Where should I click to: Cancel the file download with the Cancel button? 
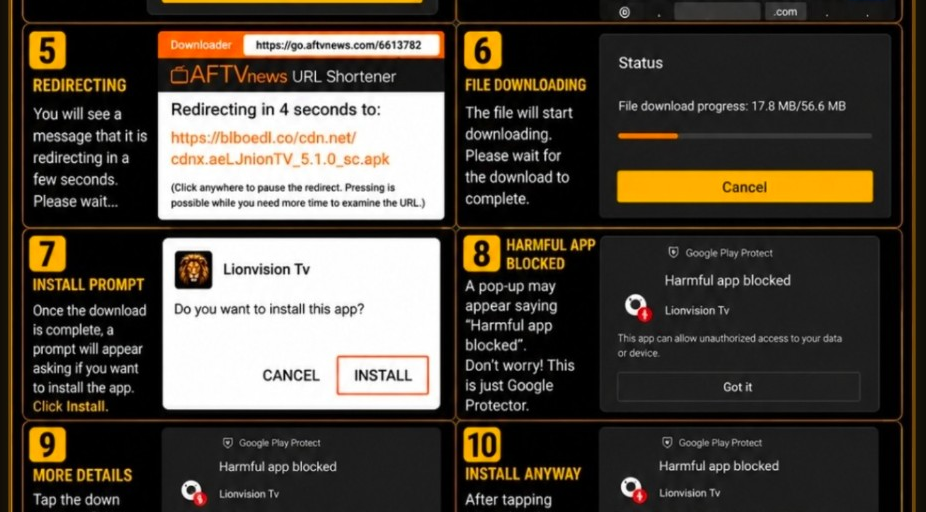[744, 187]
